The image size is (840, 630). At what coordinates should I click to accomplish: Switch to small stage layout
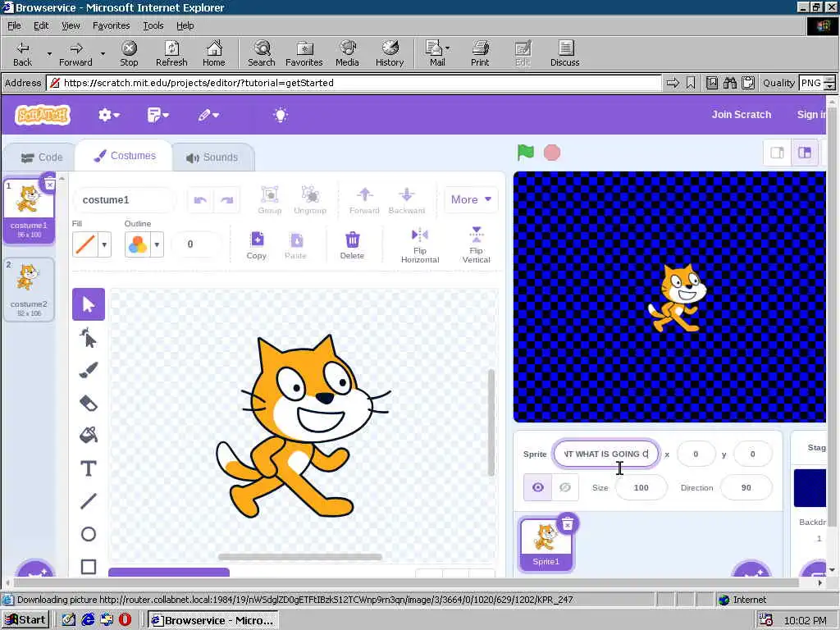pyautogui.click(x=778, y=153)
